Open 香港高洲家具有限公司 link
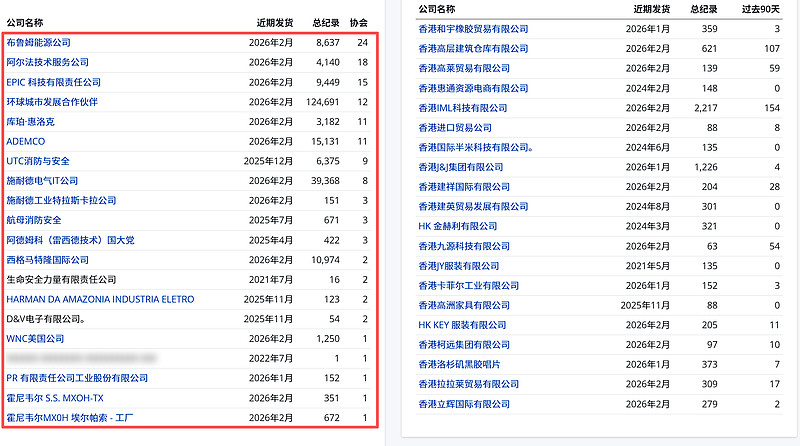 464,306
